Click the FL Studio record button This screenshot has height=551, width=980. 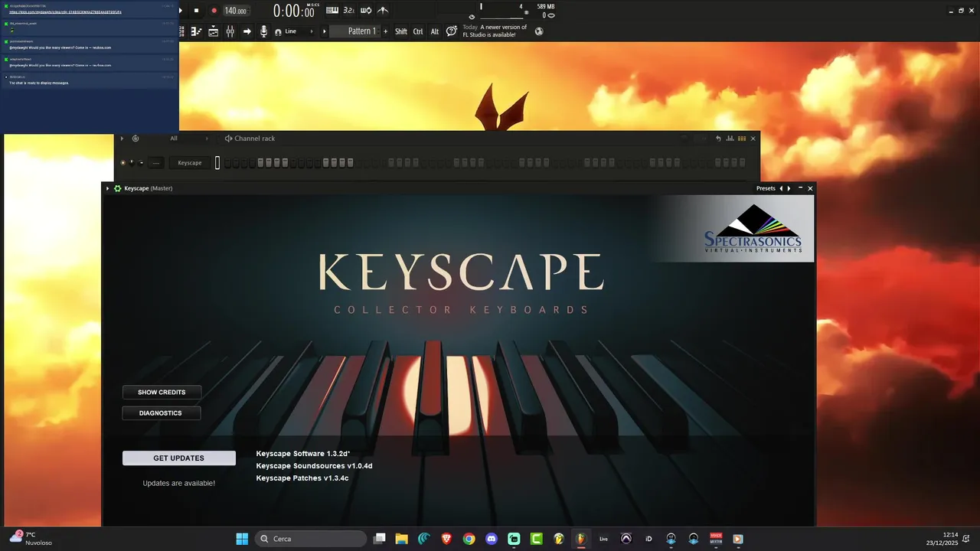214,11
